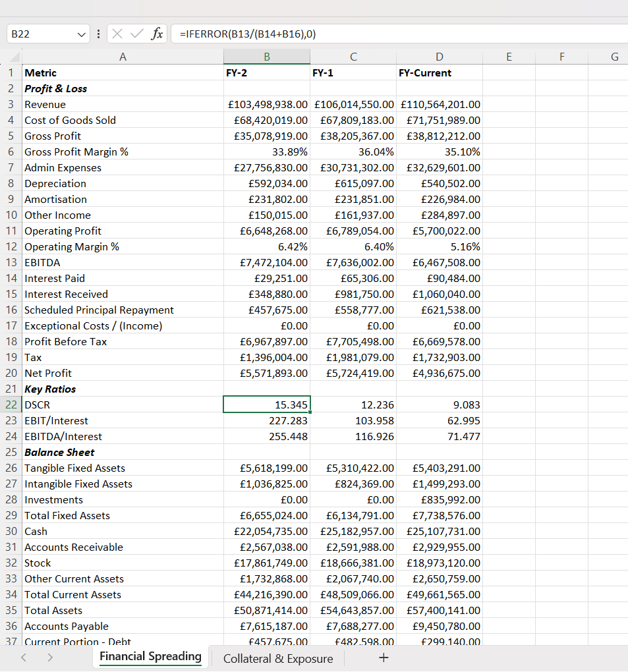
Task: Select column A header
Action: point(123,57)
